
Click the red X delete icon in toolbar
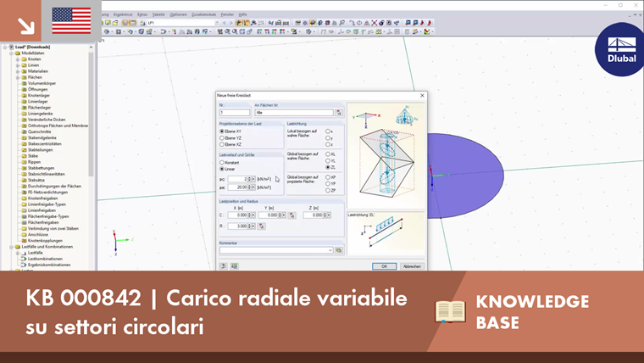pyautogui.click(x=375, y=23)
